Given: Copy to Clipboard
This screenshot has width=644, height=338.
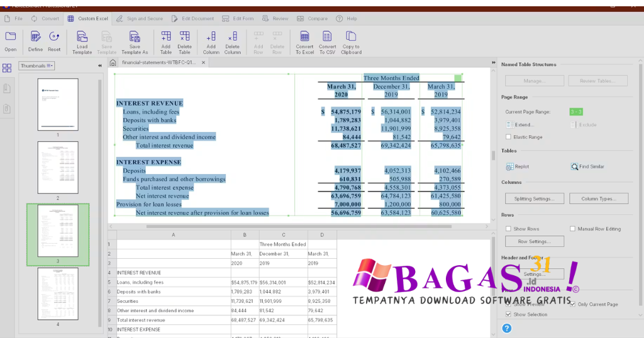Looking at the screenshot, I should click(351, 42).
